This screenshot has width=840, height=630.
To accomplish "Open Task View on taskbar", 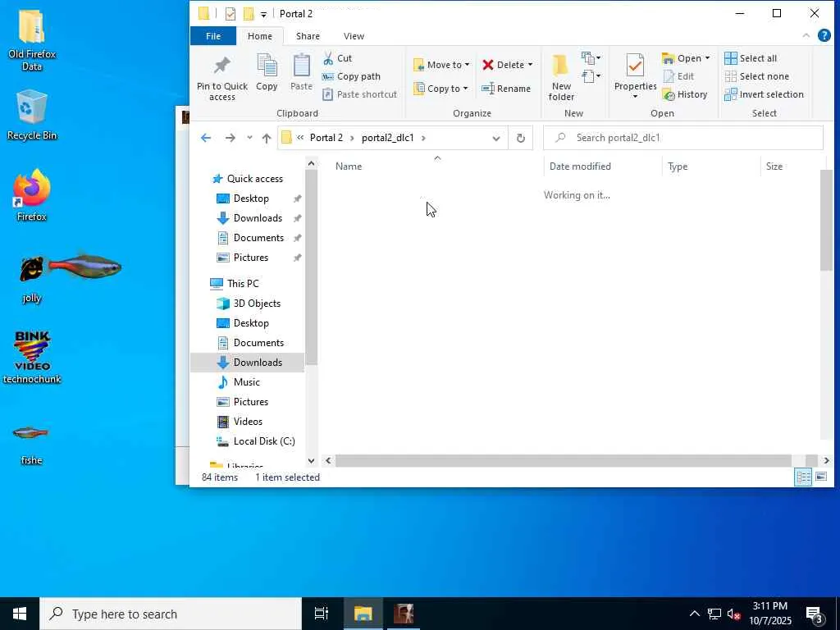I will (x=322, y=614).
